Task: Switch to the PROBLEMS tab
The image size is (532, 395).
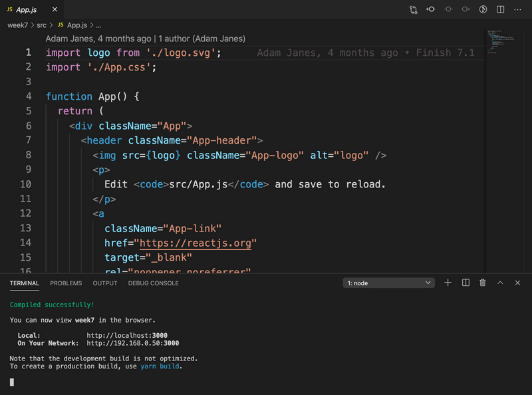Action: pyautogui.click(x=66, y=283)
